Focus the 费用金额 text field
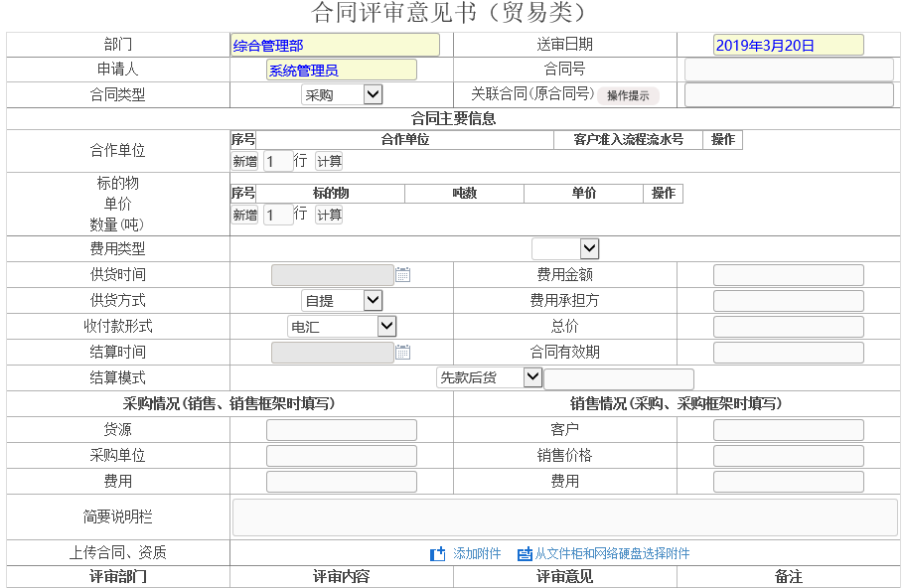This screenshot has width=905, height=588. pos(789,275)
